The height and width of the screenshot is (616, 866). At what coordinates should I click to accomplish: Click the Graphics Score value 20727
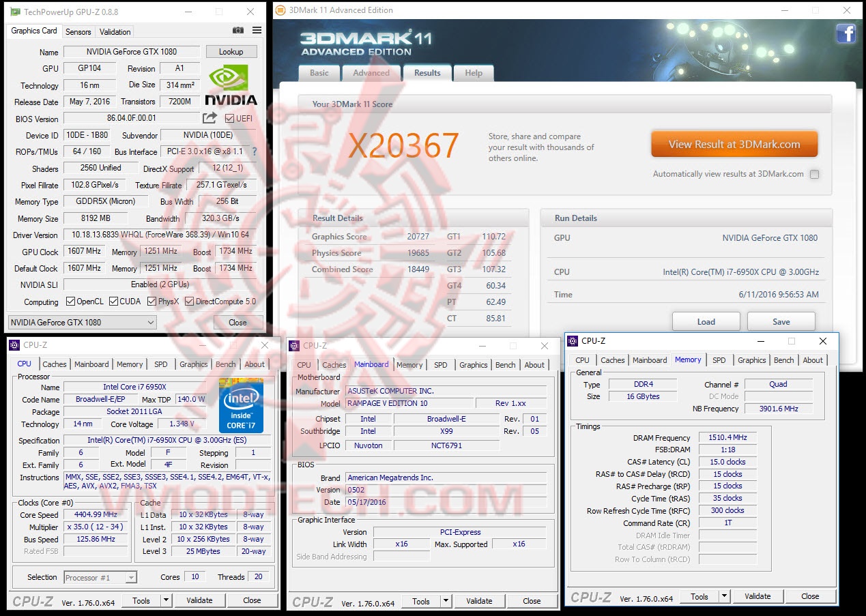pos(418,237)
